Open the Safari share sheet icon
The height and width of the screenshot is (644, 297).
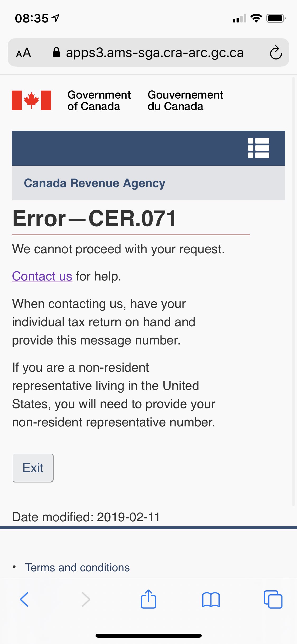148,599
